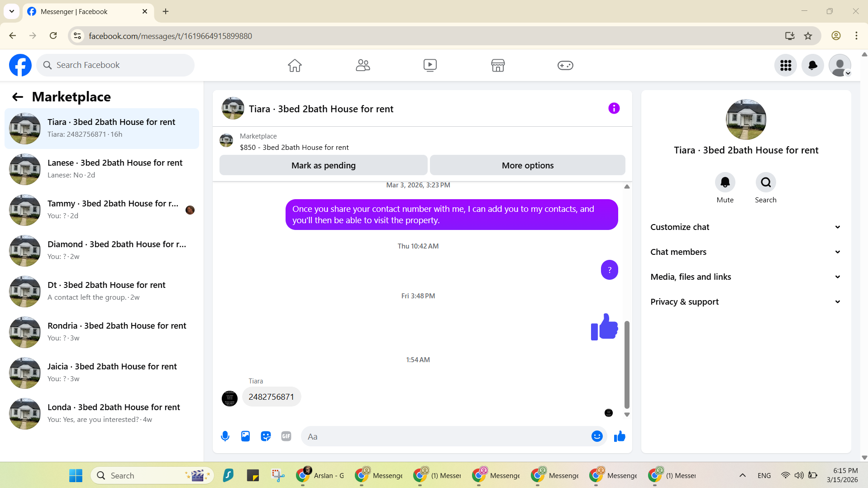Reload the browser page
Image resolution: width=868 pixels, height=488 pixels.
pos(53,36)
